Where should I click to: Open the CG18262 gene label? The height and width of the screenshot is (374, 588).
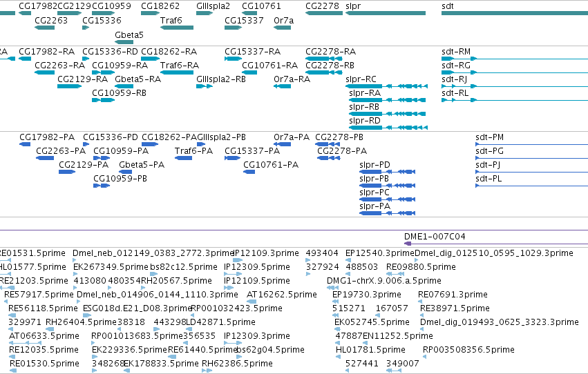(160, 6)
